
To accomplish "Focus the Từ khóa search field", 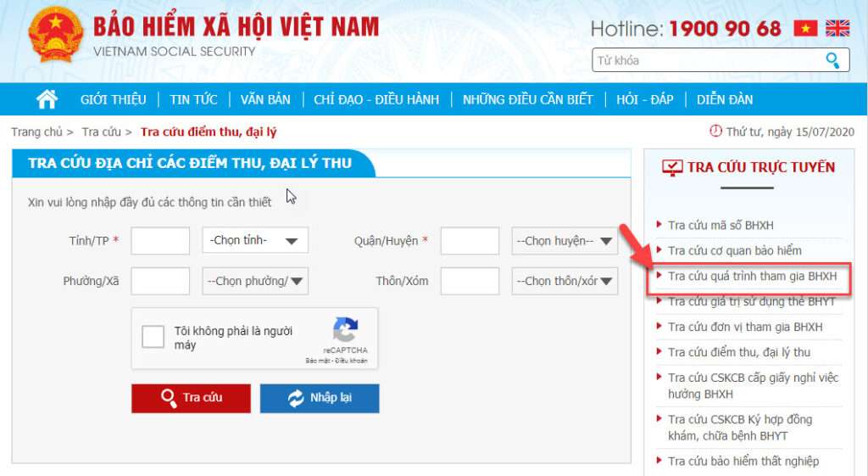I will (x=709, y=60).
